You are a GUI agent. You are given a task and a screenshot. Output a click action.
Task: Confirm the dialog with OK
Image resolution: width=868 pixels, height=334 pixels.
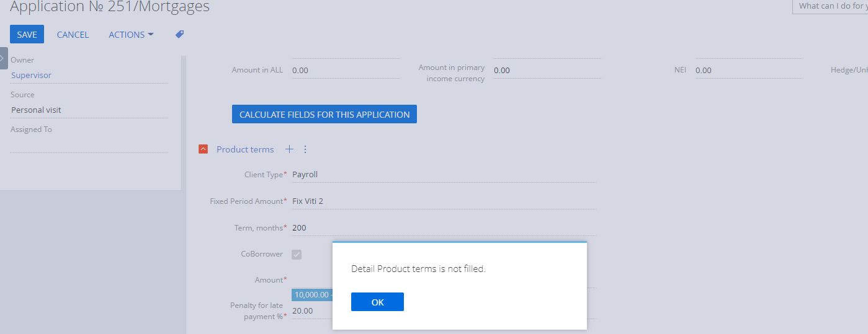377,302
